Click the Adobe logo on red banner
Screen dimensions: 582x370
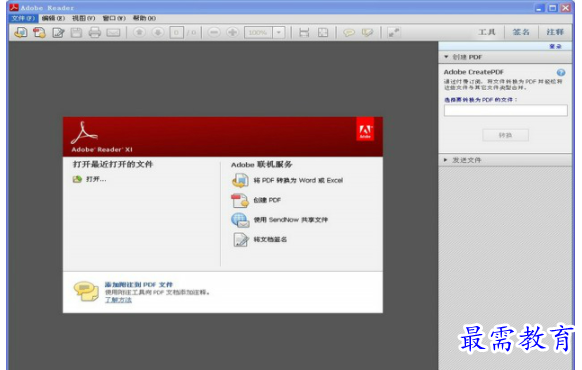(x=365, y=130)
